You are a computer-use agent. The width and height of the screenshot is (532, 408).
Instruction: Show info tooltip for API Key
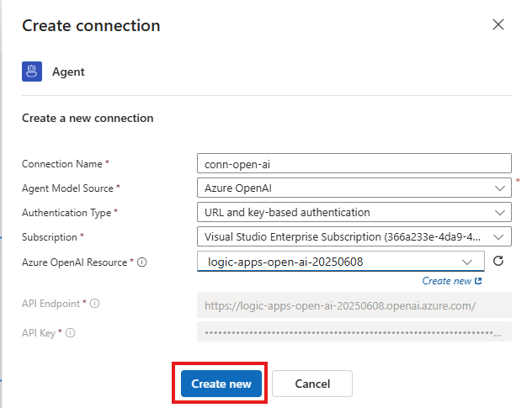tap(71, 333)
